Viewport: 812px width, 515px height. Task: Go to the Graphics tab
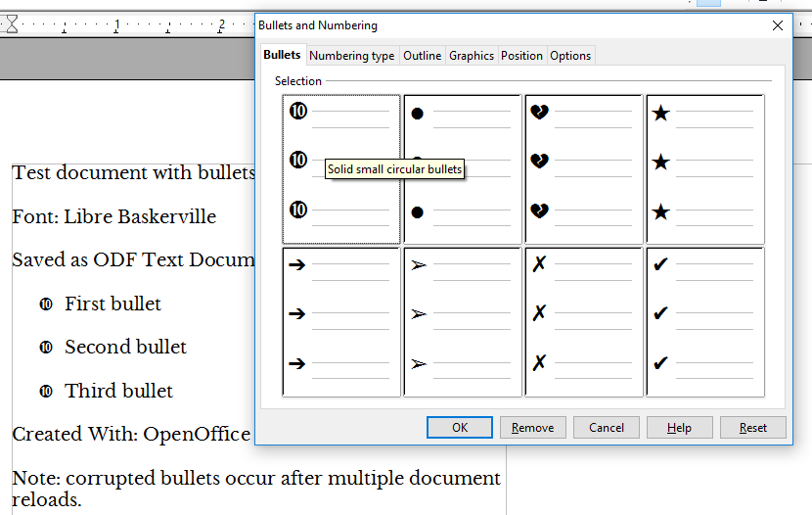coord(472,56)
